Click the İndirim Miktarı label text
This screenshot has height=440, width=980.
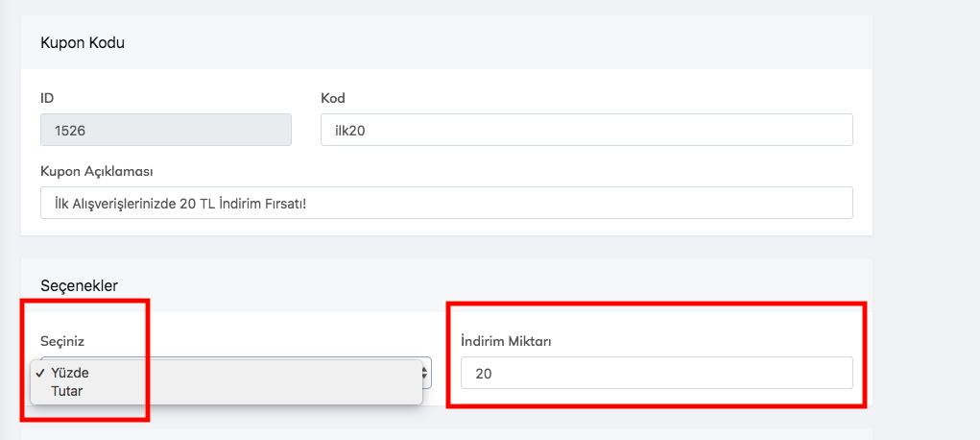point(505,341)
